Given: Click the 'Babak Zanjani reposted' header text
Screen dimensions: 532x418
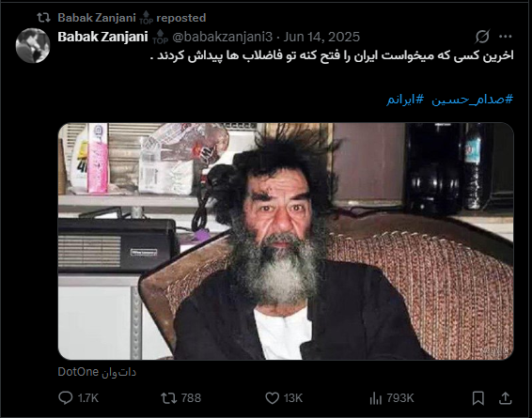Looking at the screenshot, I should click(132, 18).
